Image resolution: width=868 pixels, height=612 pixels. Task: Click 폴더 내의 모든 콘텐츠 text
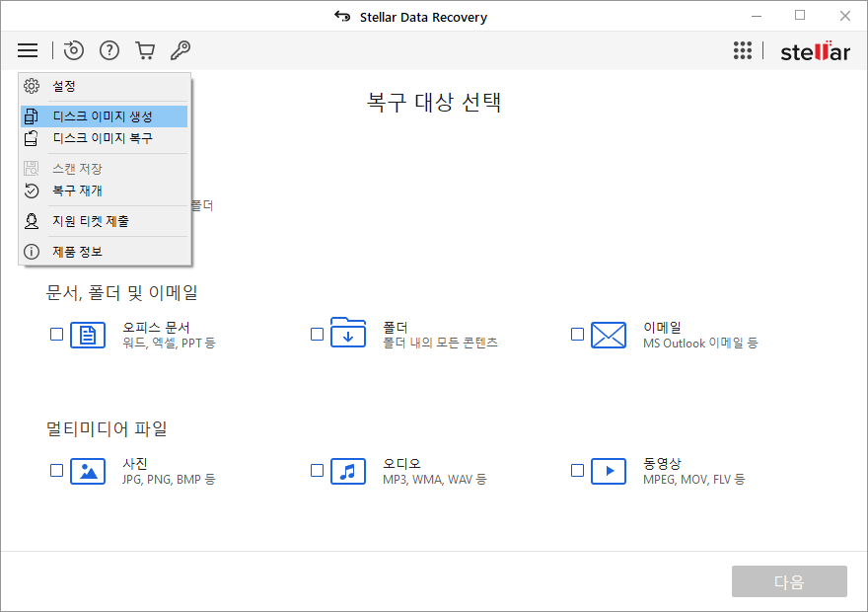(x=440, y=343)
